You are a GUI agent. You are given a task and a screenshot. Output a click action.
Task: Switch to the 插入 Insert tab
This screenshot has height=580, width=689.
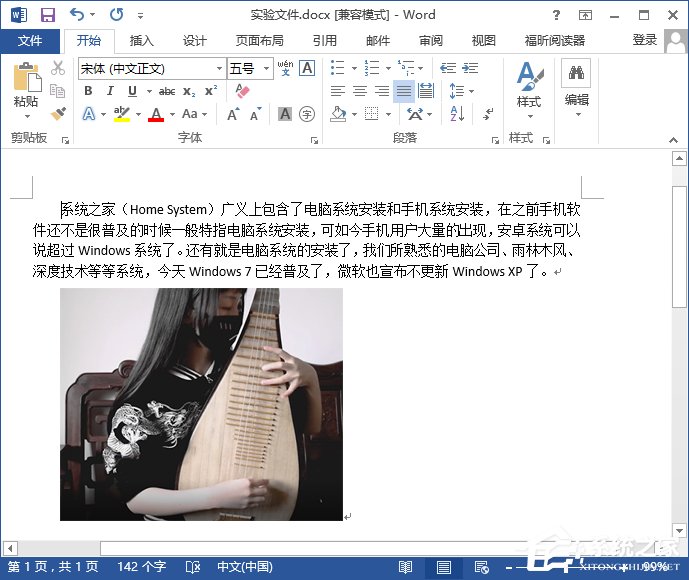tap(141, 41)
